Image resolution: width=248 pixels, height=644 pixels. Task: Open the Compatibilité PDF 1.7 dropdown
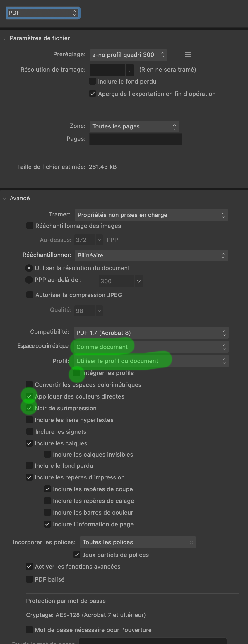pos(151,333)
